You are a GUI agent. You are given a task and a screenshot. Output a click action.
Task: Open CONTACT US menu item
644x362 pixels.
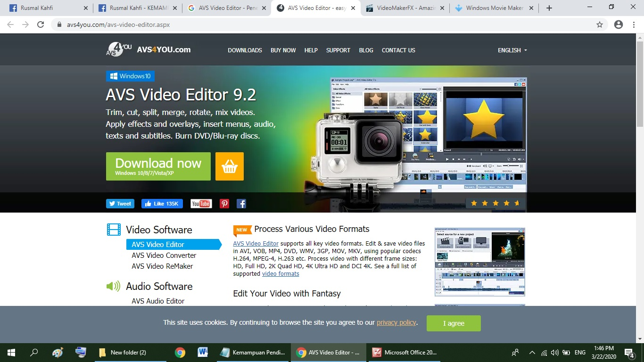click(x=398, y=50)
